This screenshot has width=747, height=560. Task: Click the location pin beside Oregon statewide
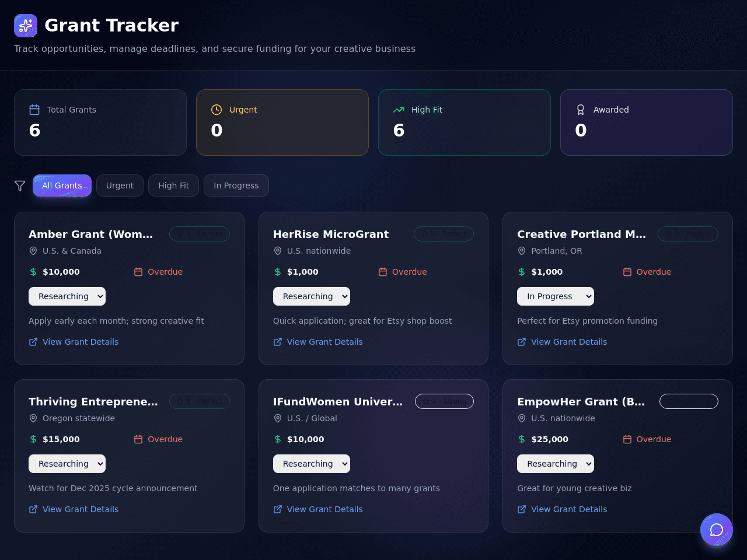[33, 418]
